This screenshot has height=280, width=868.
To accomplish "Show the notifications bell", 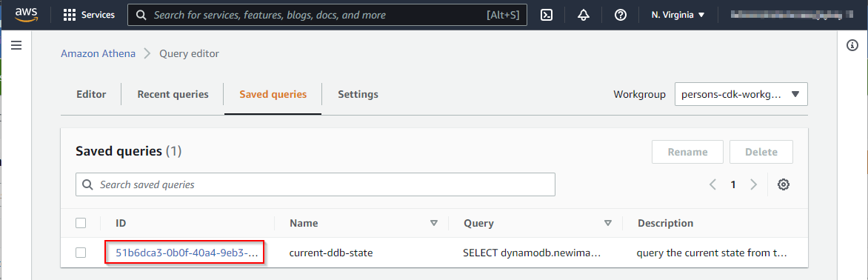I will (x=584, y=15).
